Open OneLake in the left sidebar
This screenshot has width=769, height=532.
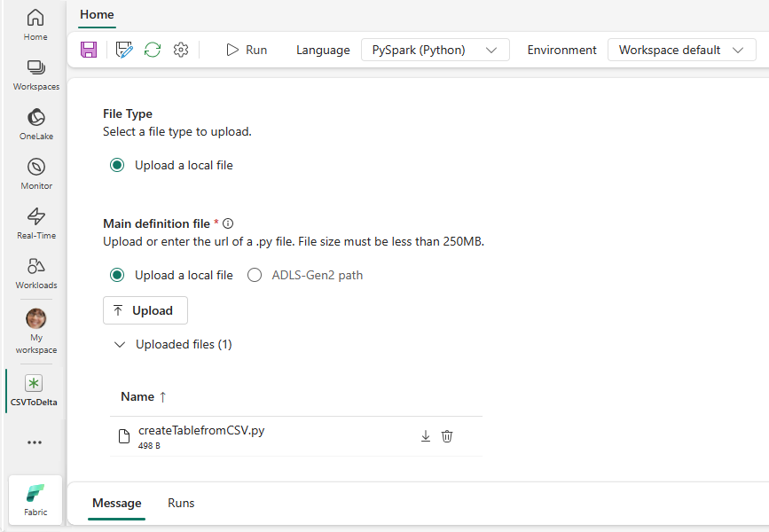(x=36, y=124)
